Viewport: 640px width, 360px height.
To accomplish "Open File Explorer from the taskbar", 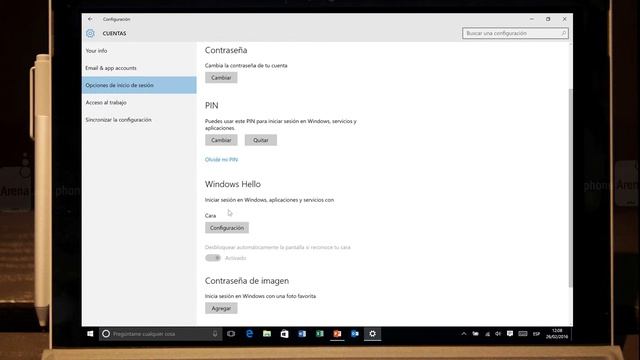I will click(267, 334).
